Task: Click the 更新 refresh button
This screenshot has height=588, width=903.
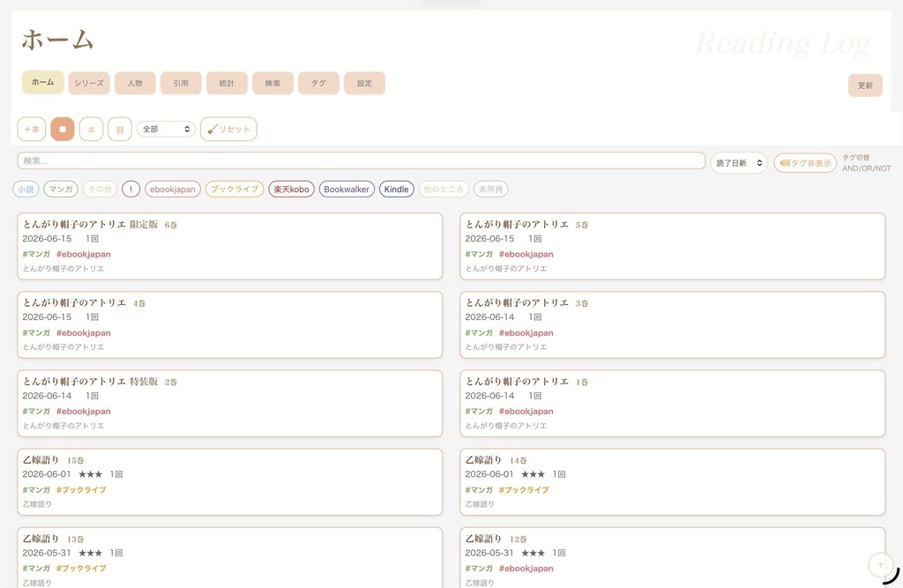Action: 865,86
